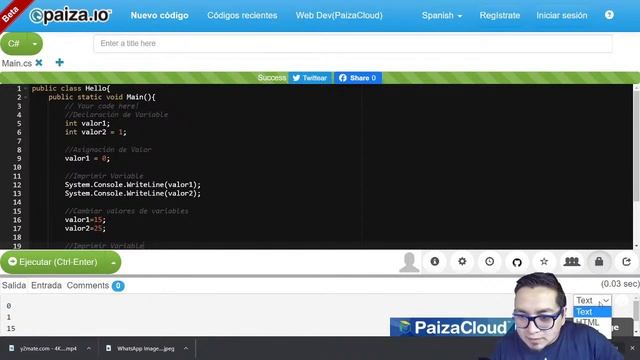
Task: Click the Success status text
Action: click(x=272, y=78)
